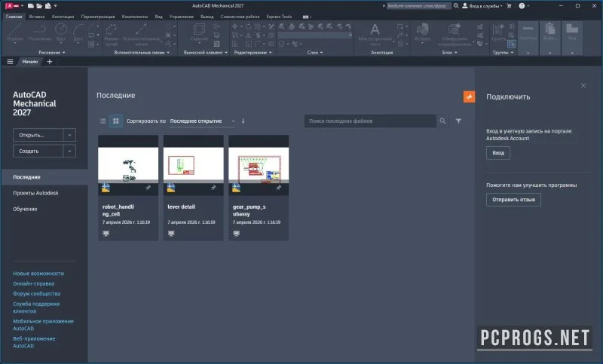Click the Поиск последних файлов search field
603x364 pixels.
coord(370,121)
